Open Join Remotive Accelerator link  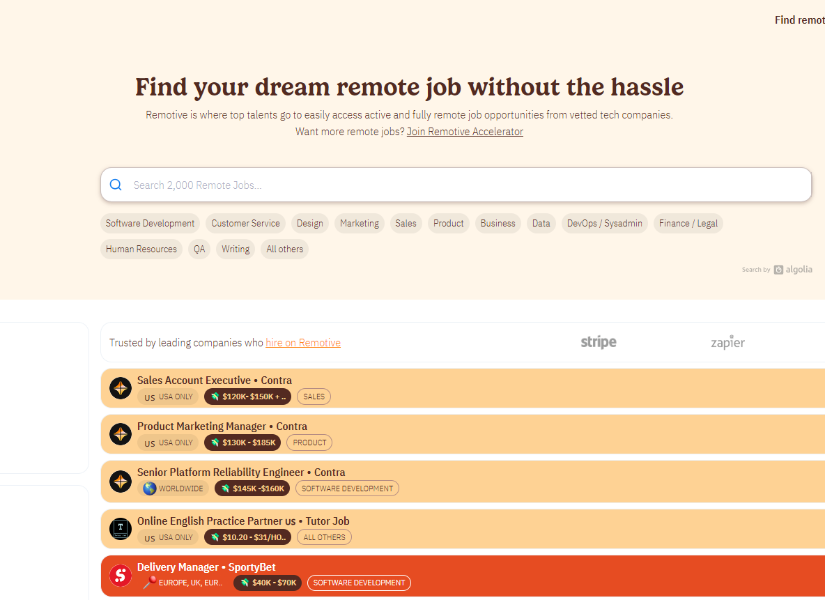click(464, 131)
